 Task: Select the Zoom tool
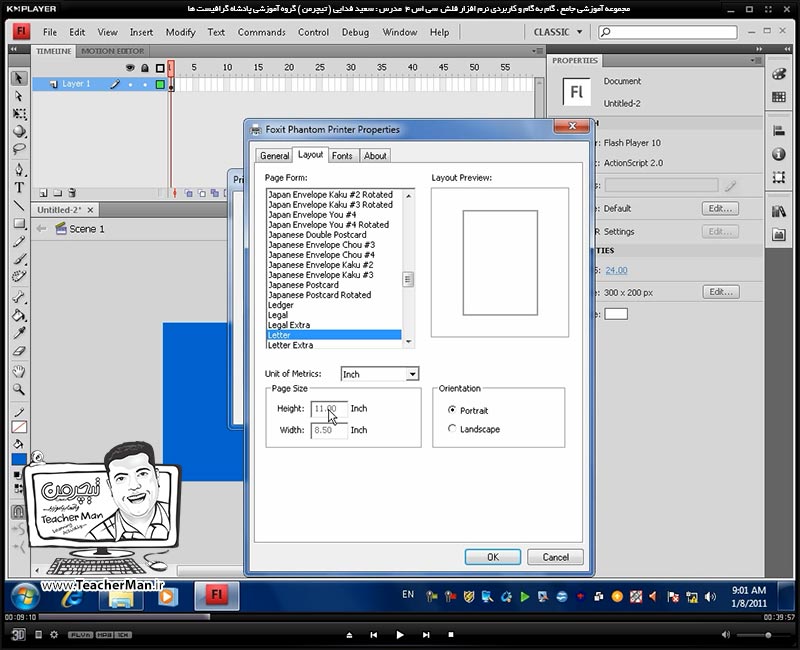19,389
